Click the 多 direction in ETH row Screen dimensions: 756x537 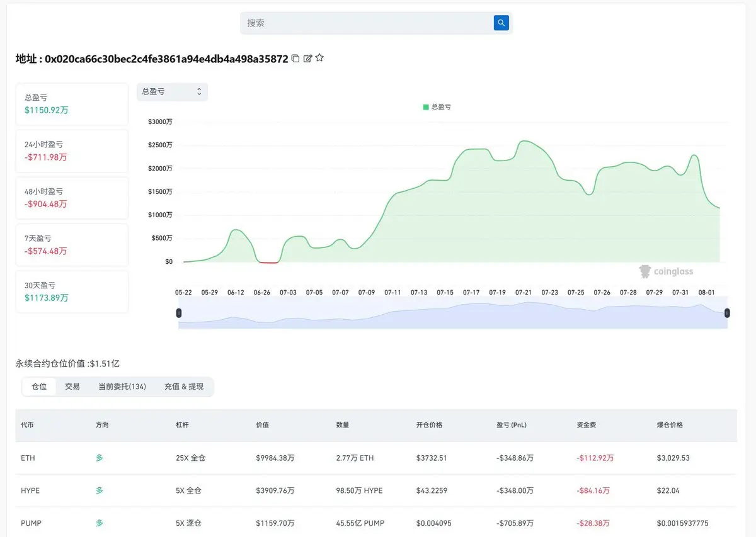pyautogui.click(x=100, y=458)
